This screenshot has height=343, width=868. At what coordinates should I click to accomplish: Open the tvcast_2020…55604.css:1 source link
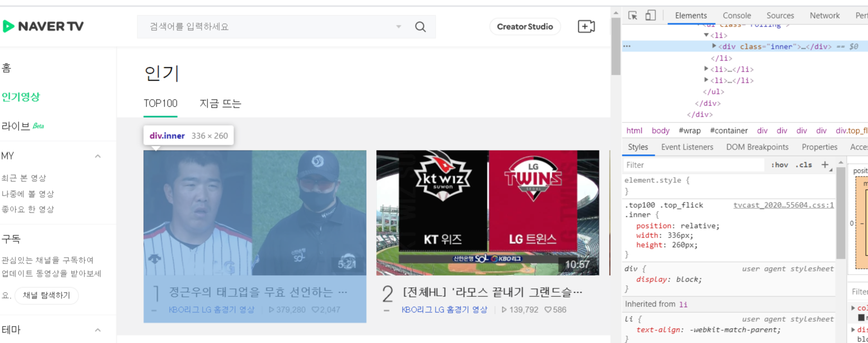tap(783, 205)
